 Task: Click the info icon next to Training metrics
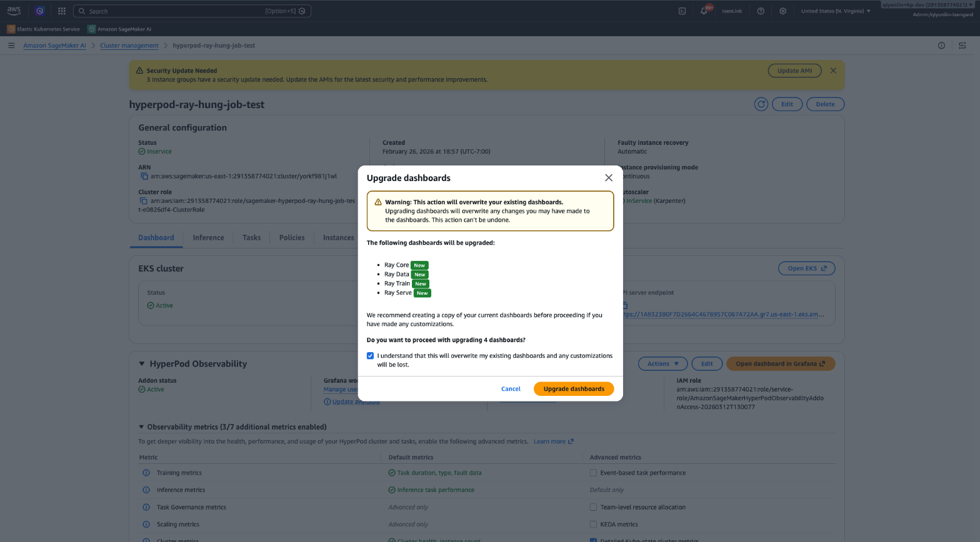coord(146,473)
